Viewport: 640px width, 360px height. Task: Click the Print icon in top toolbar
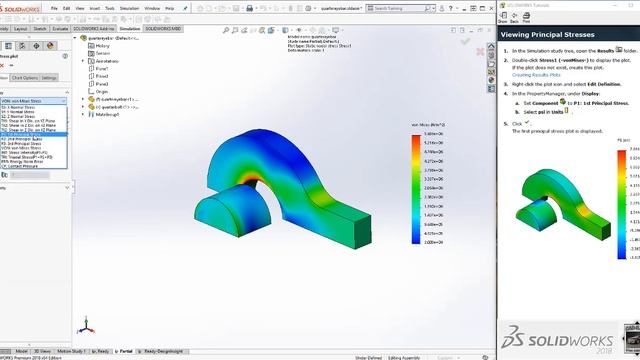pos(249,8)
